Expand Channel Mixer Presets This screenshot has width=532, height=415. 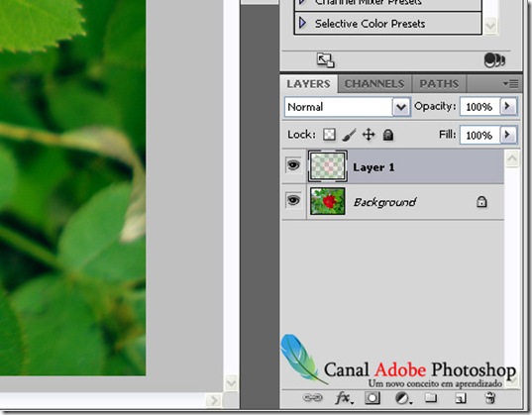pos(301,2)
